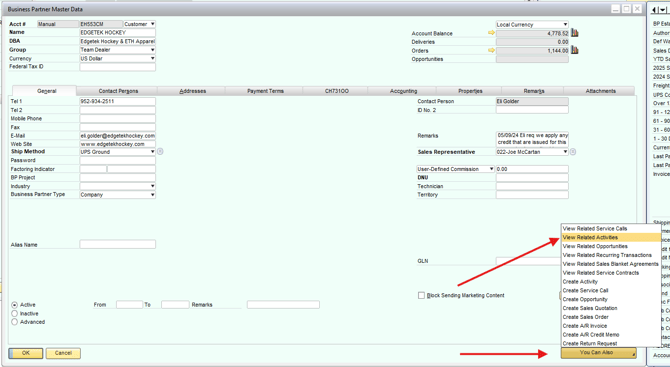Choose View Related Activities menu entry
The image size is (670, 367).
[611, 238]
